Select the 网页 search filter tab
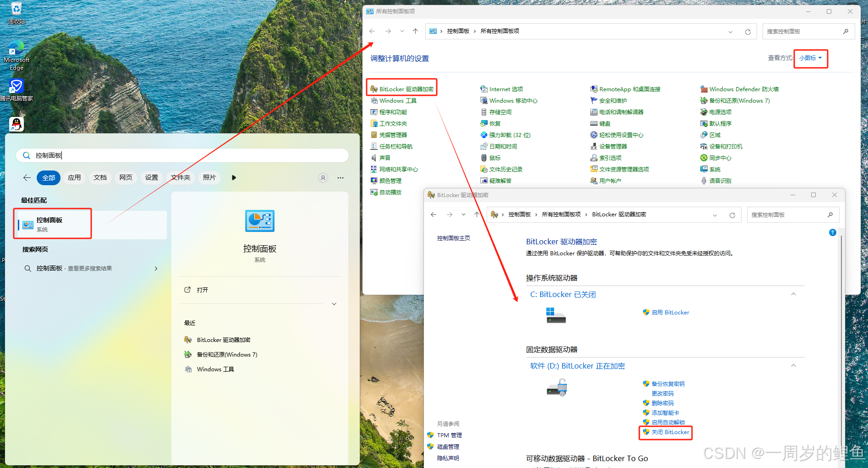The image size is (868, 468). click(126, 178)
